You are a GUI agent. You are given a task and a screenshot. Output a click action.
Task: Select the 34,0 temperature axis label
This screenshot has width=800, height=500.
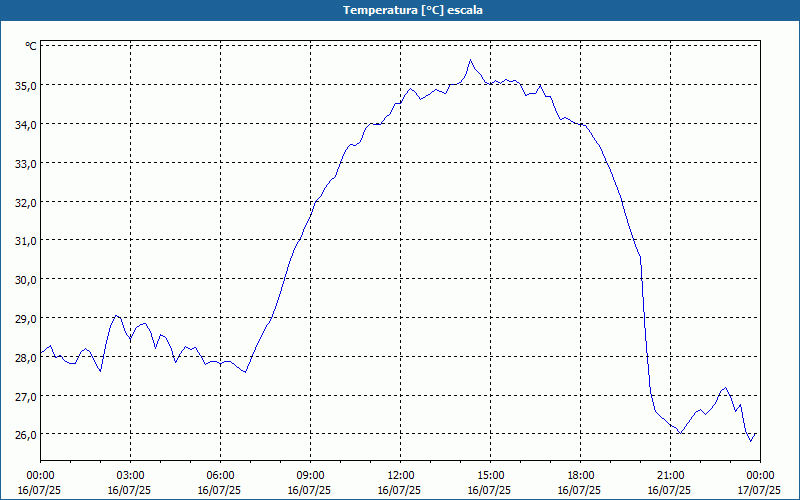25,124
